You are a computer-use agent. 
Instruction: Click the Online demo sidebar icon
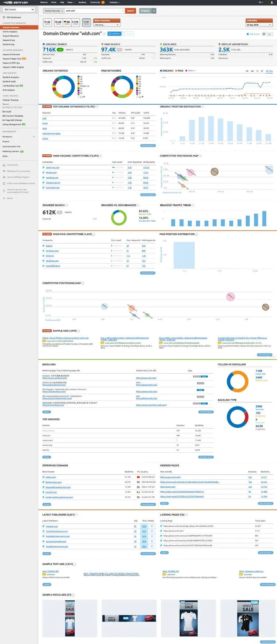click(x=4, y=165)
